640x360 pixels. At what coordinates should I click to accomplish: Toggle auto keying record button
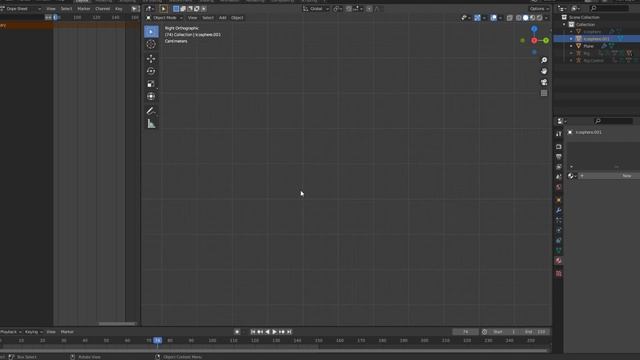tap(237, 332)
